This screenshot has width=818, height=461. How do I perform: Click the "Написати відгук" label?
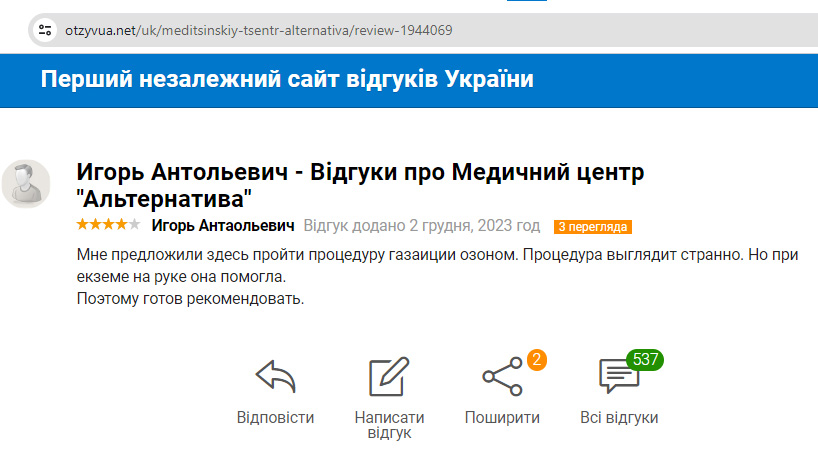click(389, 425)
